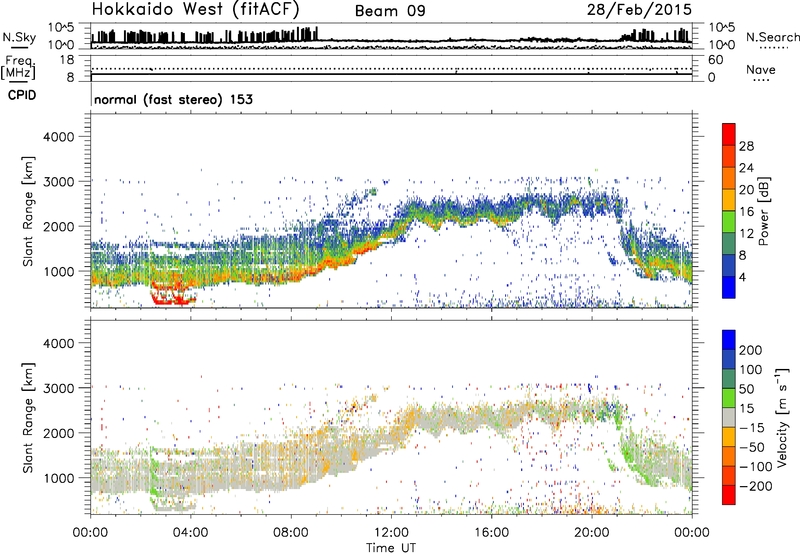
Task: Click the '-15' velocity colorbar tick label
Action: click(x=752, y=427)
